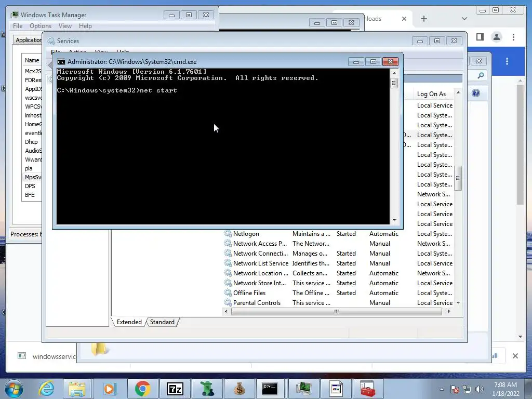Open network connection tray icon
The height and width of the screenshot is (399, 532).
pos(467,389)
